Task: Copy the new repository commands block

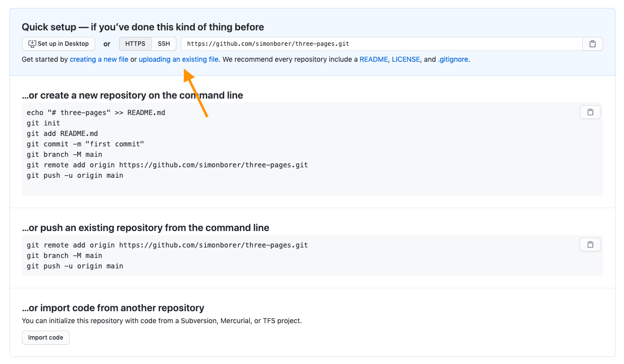Action: click(x=590, y=112)
